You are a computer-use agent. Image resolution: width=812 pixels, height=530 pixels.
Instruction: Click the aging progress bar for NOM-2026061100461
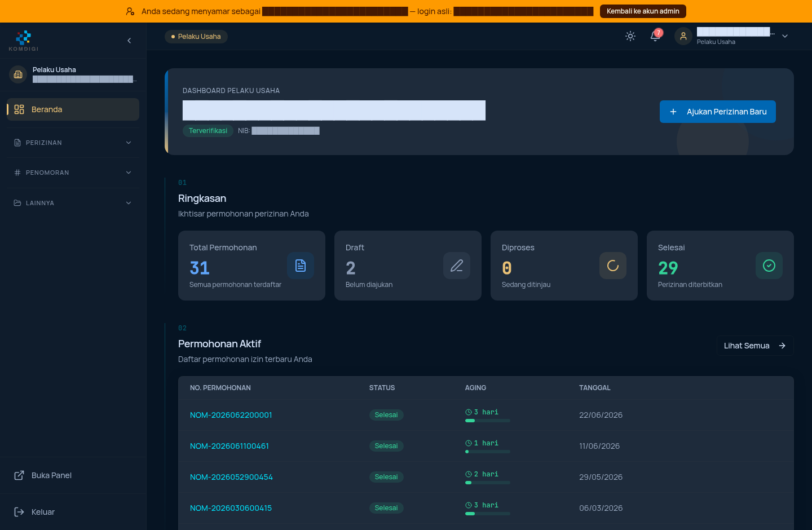[488, 452]
